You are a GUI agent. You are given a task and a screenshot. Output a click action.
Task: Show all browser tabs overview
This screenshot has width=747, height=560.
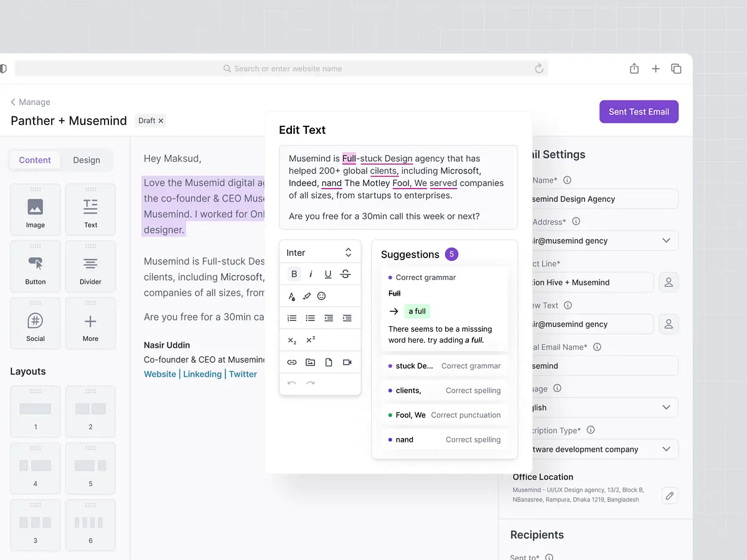(676, 69)
